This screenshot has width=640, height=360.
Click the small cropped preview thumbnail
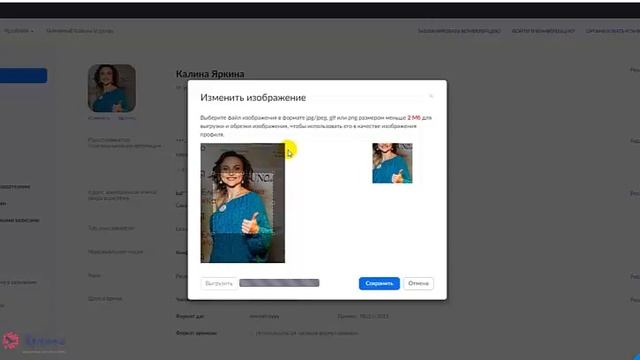point(392,163)
